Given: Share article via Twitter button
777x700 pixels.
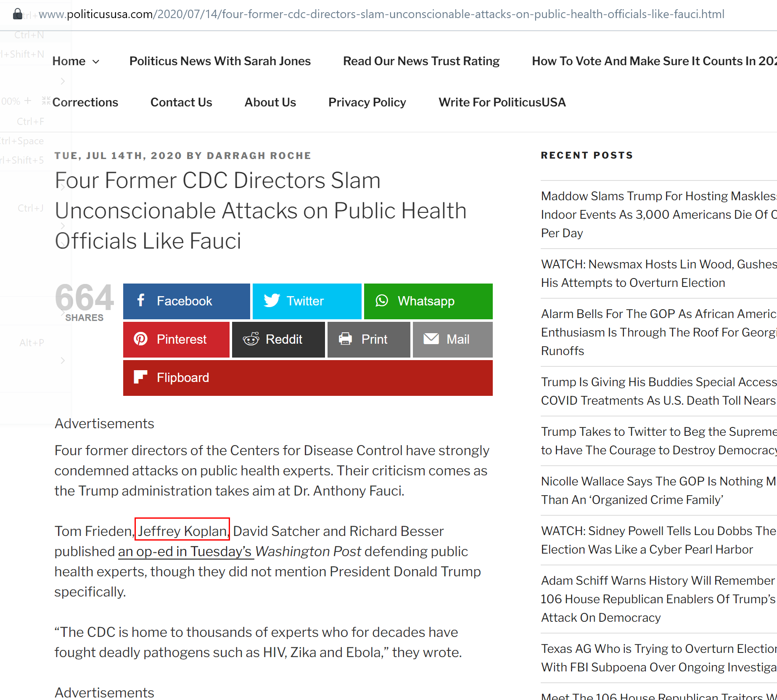Looking at the screenshot, I should point(307,301).
